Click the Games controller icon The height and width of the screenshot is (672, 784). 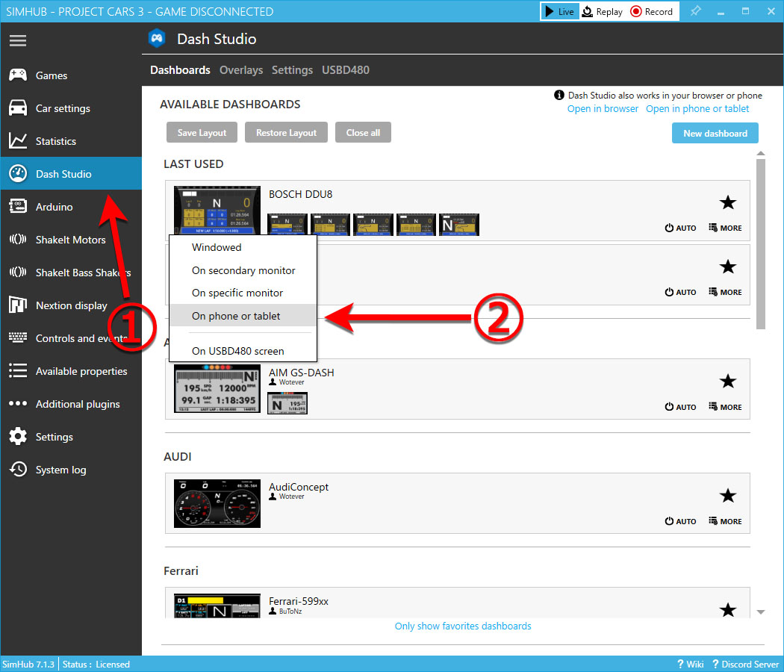pyautogui.click(x=18, y=75)
